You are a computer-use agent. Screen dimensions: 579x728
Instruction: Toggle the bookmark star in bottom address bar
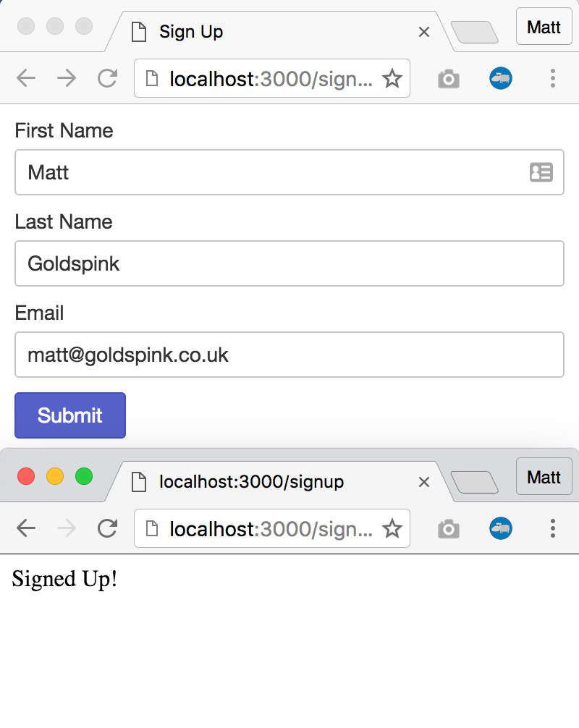(392, 528)
